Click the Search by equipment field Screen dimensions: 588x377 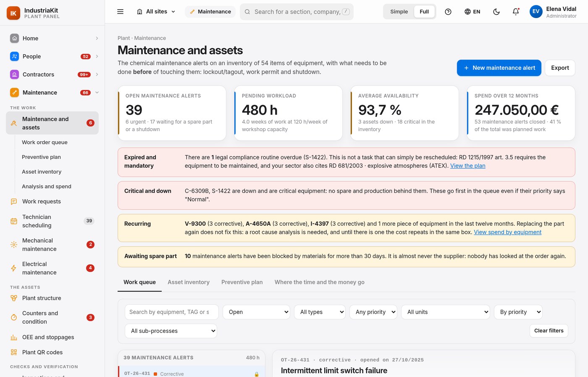[x=172, y=312]
